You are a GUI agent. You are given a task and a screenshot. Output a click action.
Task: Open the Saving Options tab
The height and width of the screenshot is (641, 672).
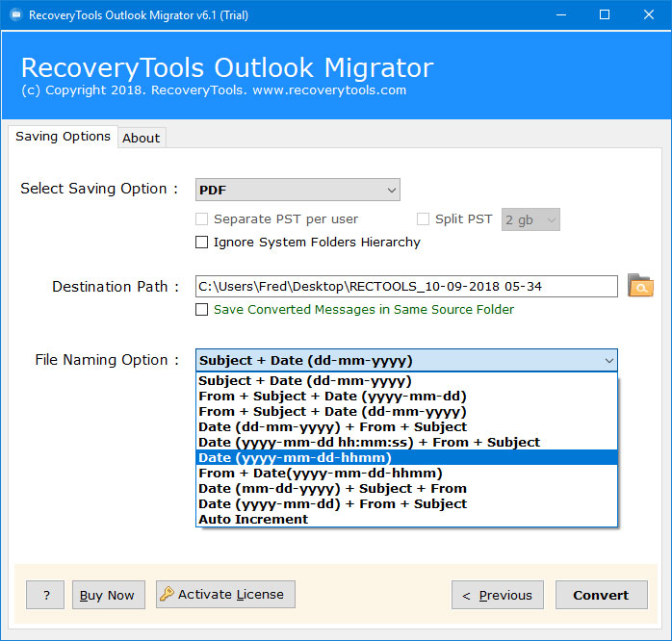click(63, 137)
